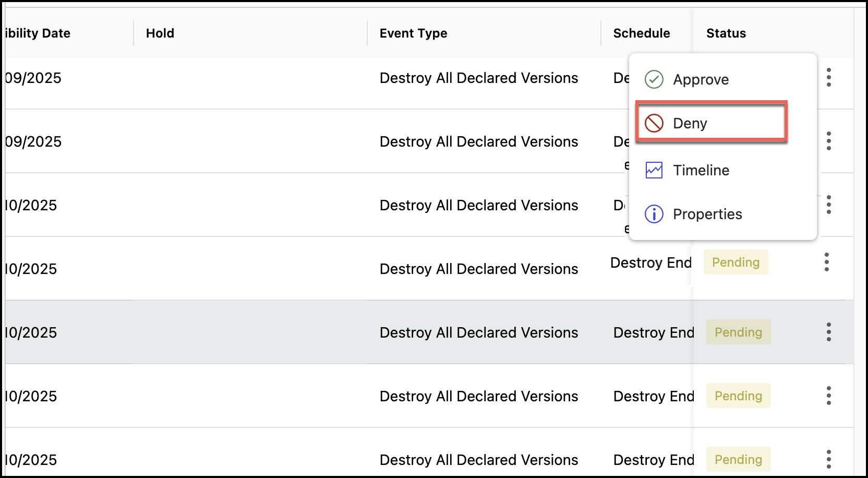Open Properties from the context menu
Screen dimensions: 868x478
pyautogui.click(x=707, y=214)
